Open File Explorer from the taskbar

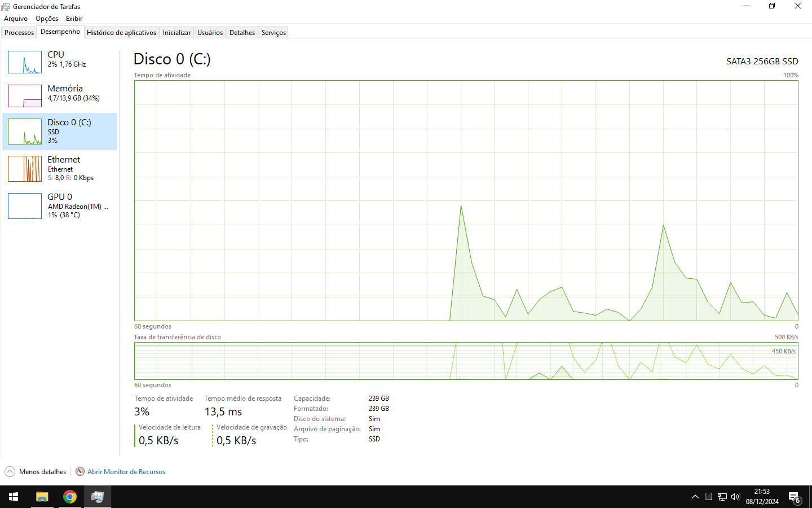click(x=42, y=497)
